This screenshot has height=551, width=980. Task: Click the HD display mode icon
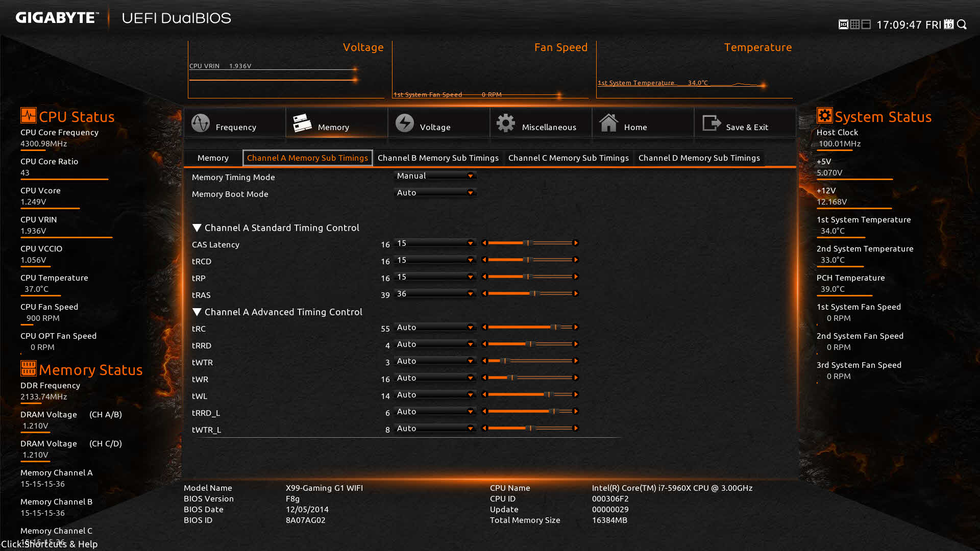(x=843, y=24)
